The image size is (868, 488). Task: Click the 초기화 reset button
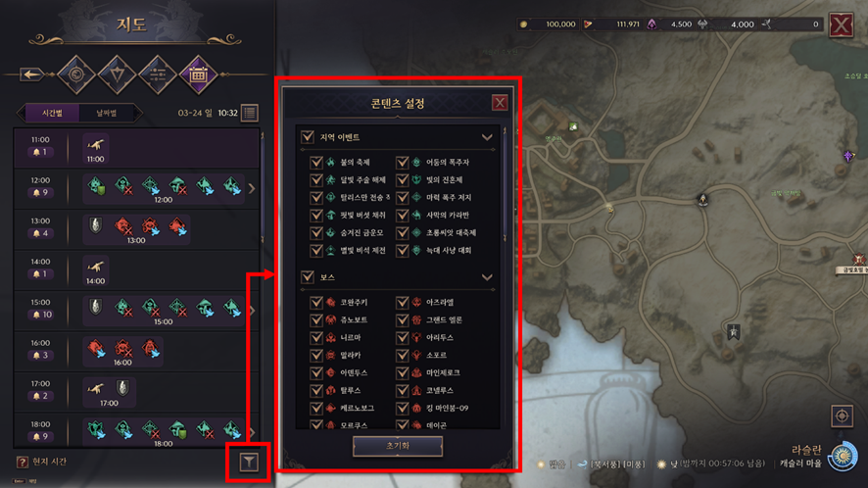coord(398,446)
